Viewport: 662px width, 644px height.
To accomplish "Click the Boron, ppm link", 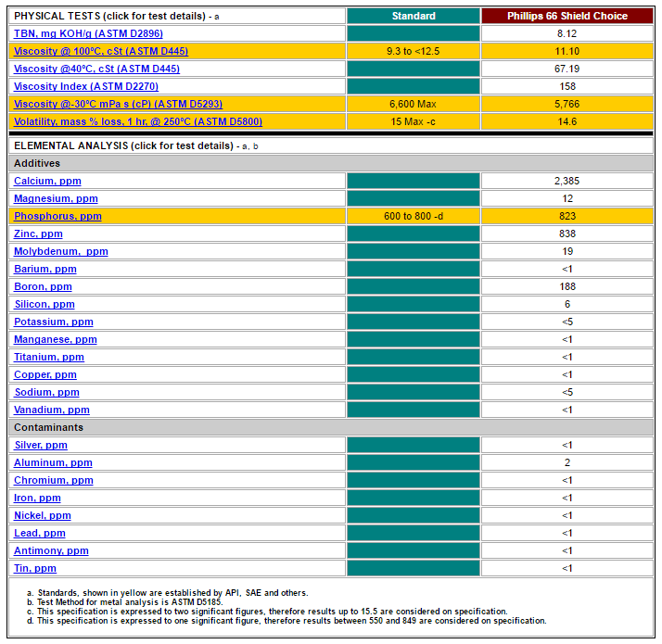I will pos(43,286).
